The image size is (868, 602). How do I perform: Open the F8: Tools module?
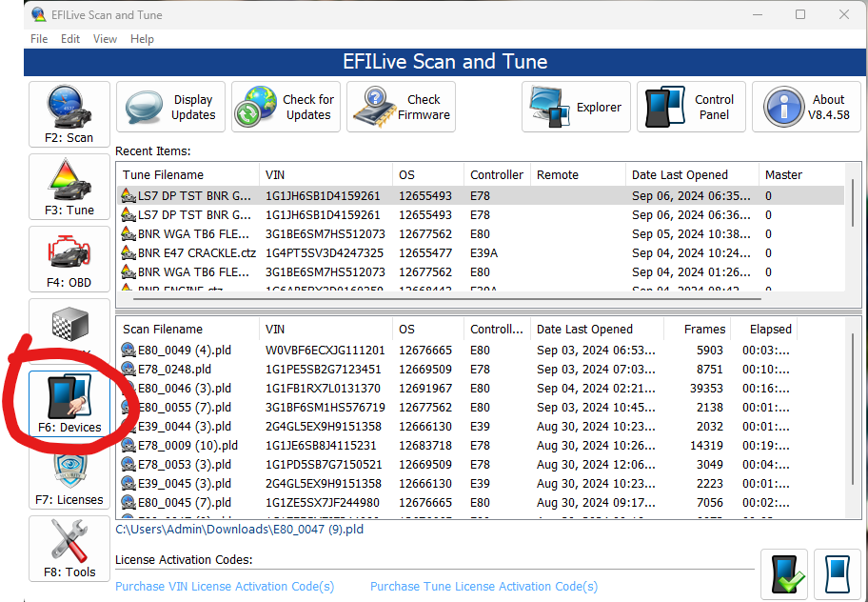[69, 549]
